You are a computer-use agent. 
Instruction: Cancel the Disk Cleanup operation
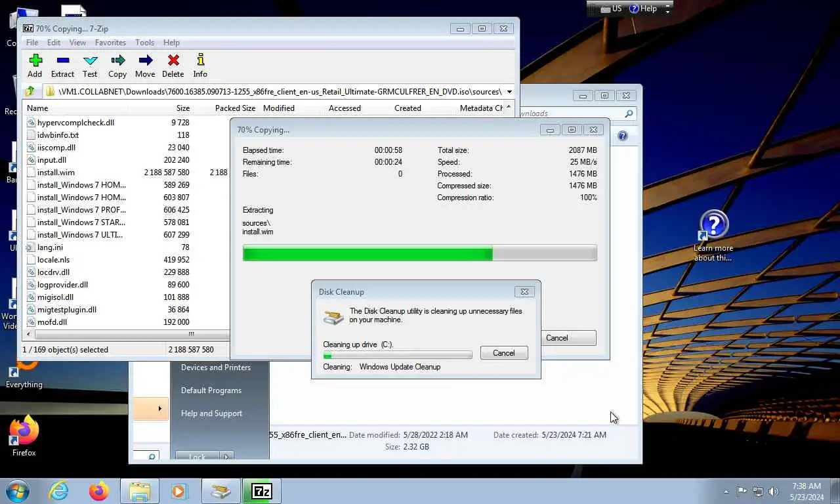(x=504, y=353)
